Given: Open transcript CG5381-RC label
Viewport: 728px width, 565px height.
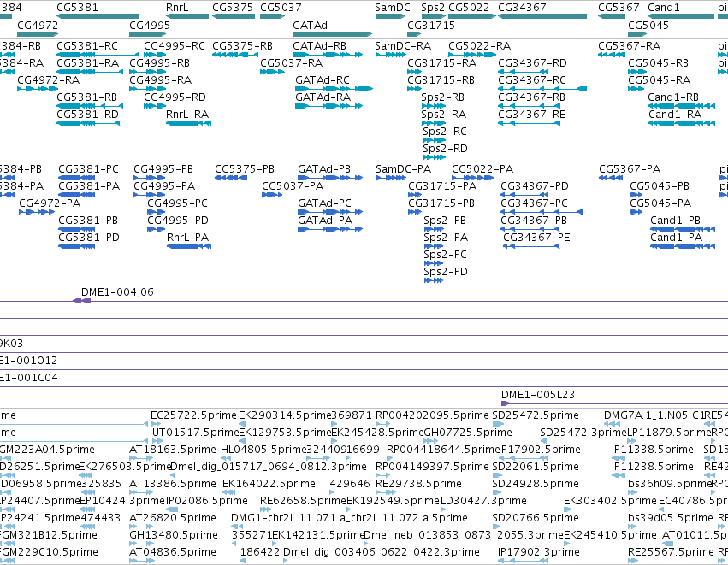Looking at the screenshot, I should coord(87,46).
